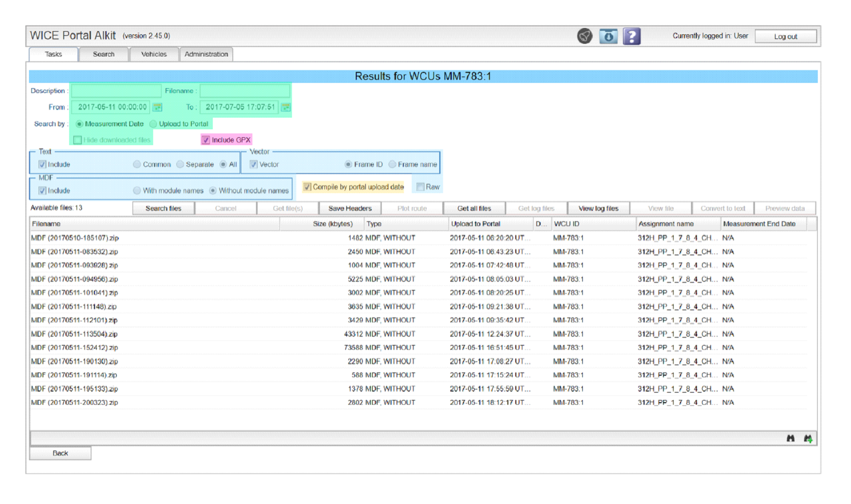The image size is (851, 504).
Task: Click the Log out button
Action: [x=785, y=36]
